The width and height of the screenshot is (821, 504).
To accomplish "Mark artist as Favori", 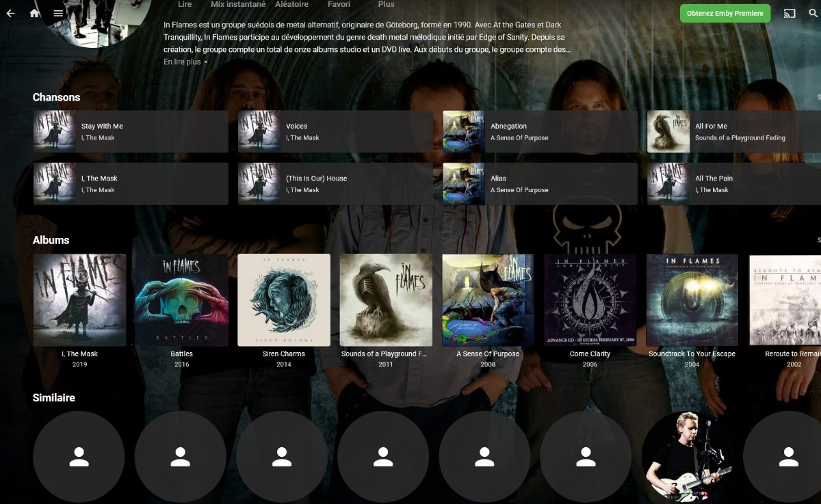I will click(x=339, y=4).
